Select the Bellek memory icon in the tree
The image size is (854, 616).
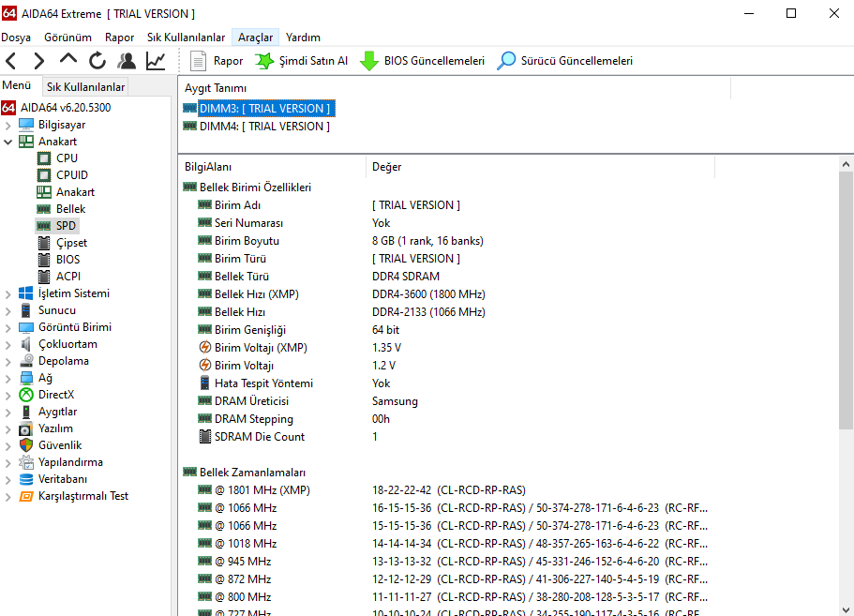click(x=43, y=209)
